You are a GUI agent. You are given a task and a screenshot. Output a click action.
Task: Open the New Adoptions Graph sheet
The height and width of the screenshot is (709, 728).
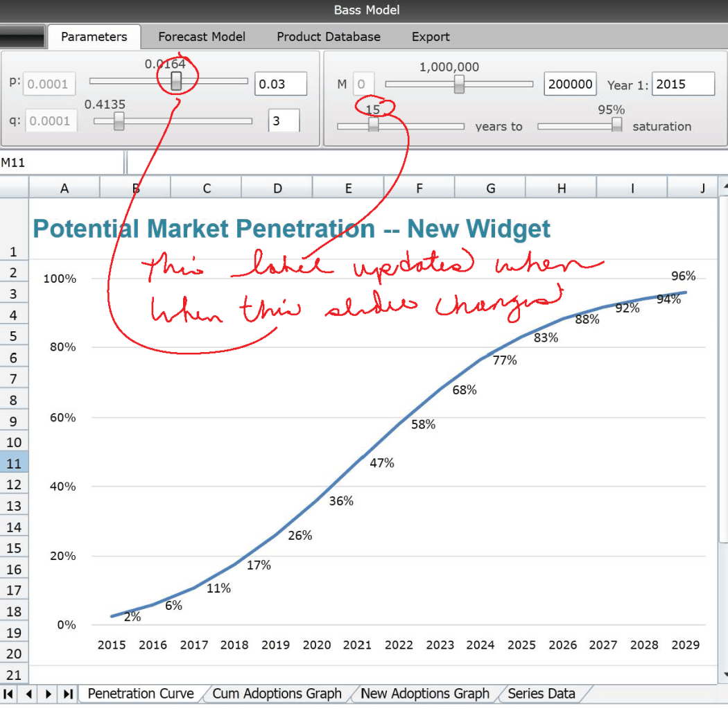(424, 693)
